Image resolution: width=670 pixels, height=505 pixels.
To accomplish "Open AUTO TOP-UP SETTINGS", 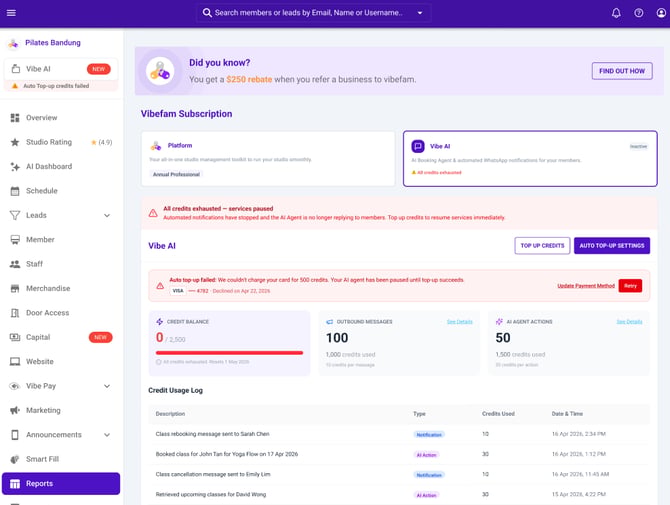I will tap(612, 246).
